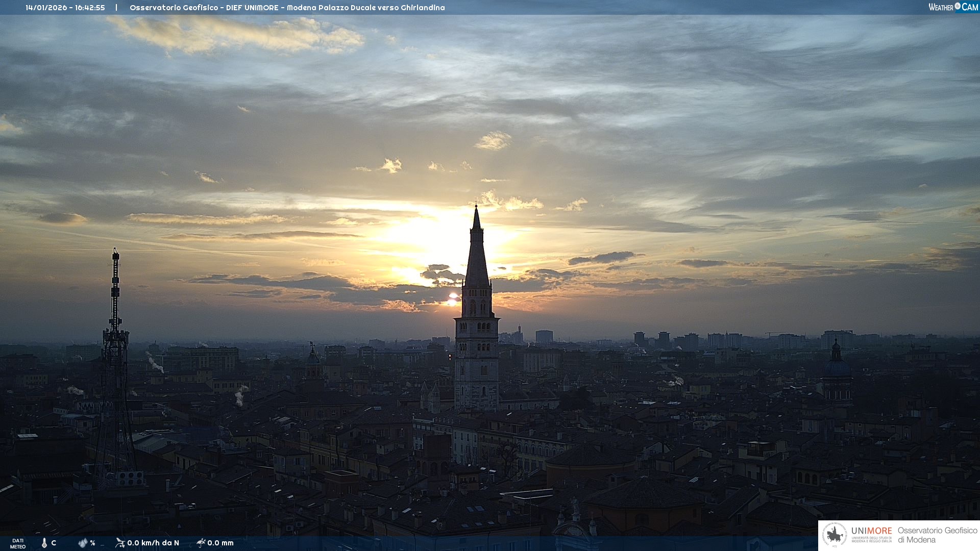
Task: Click the temperature unit C label
Action: [x=54, y=543]
